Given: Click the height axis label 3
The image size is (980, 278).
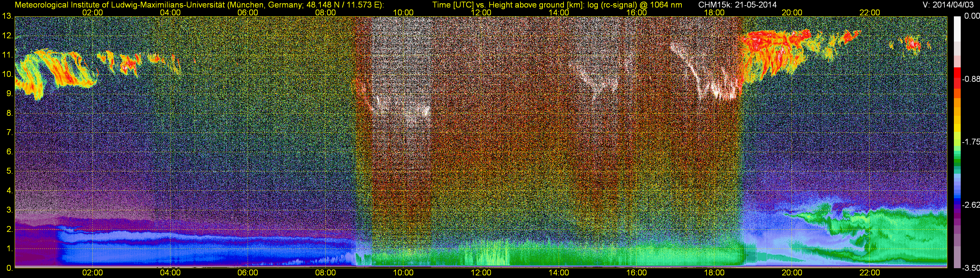Looking at the screenshot, I should [x=9, y=210].
